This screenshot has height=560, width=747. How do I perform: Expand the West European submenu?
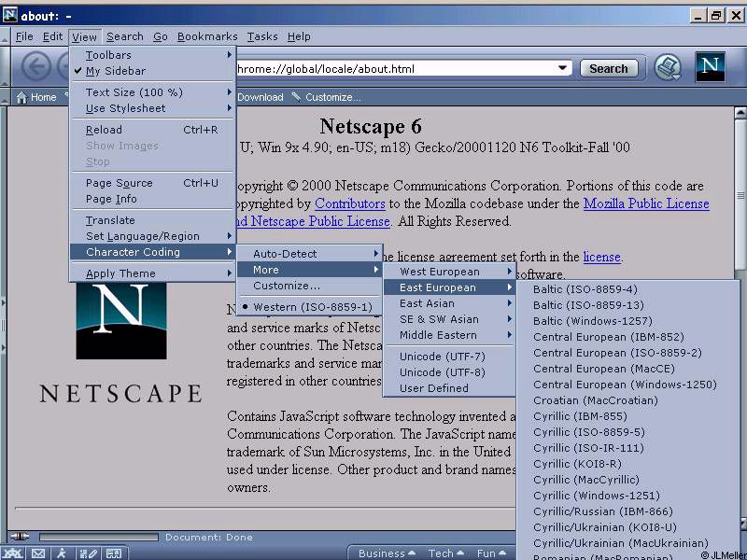(449, 272)
